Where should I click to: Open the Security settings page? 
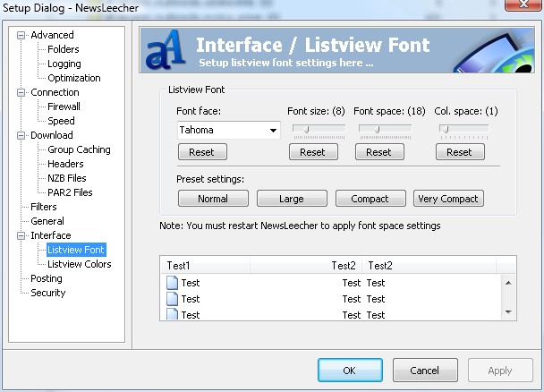coord(48,293)
